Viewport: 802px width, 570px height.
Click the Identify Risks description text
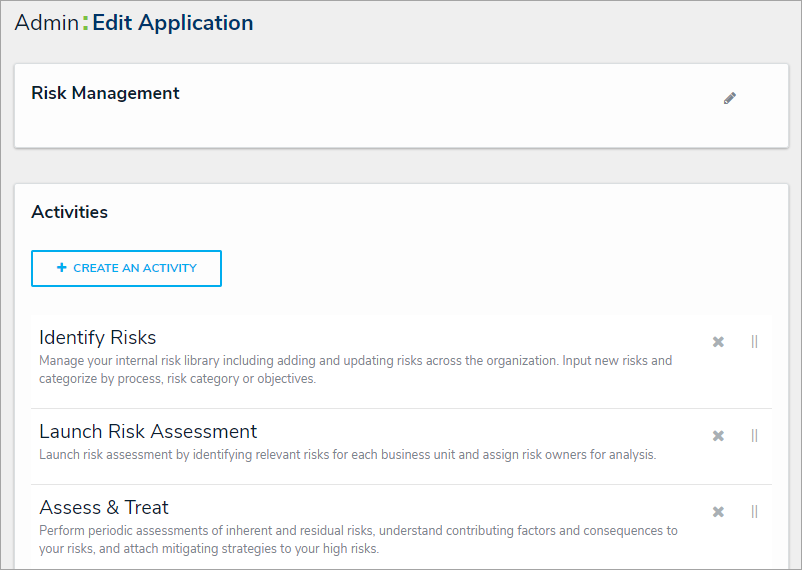tap(355, 369)
